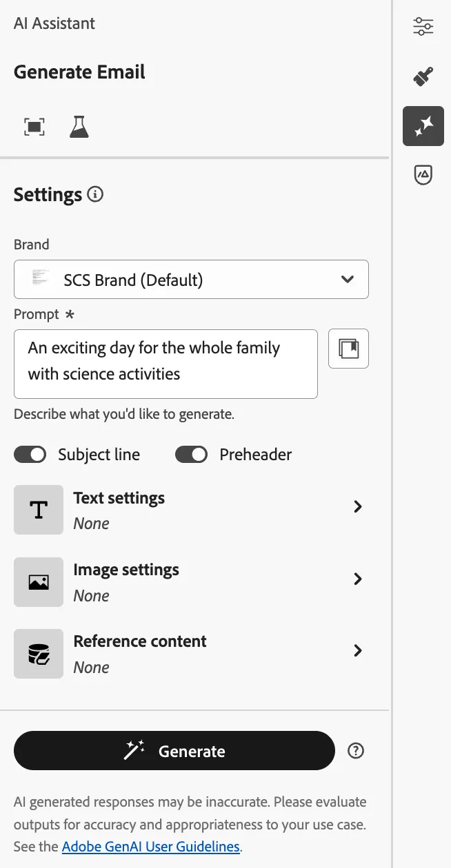Open the SCS Brand (Default) dropdown

(x=191, y=279)
